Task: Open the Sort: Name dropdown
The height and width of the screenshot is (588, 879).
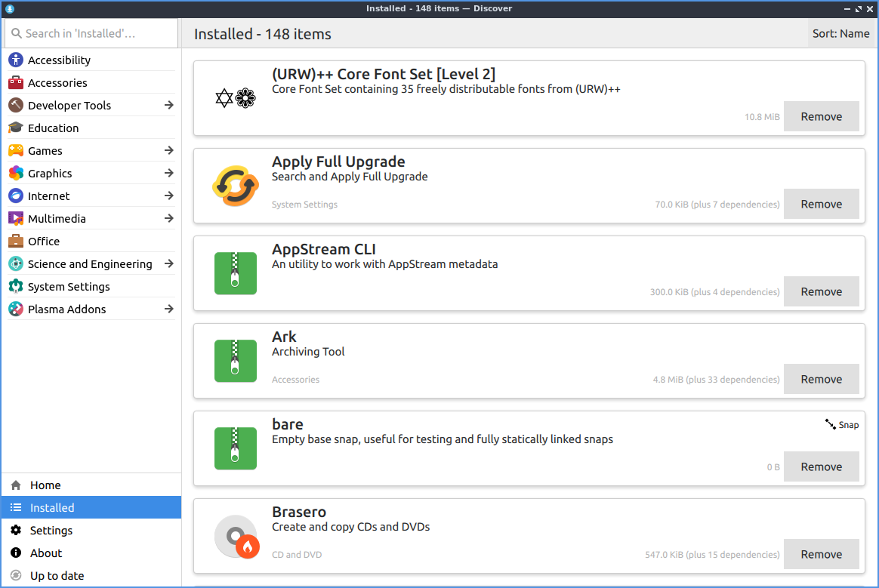Action: coord(840,34)
